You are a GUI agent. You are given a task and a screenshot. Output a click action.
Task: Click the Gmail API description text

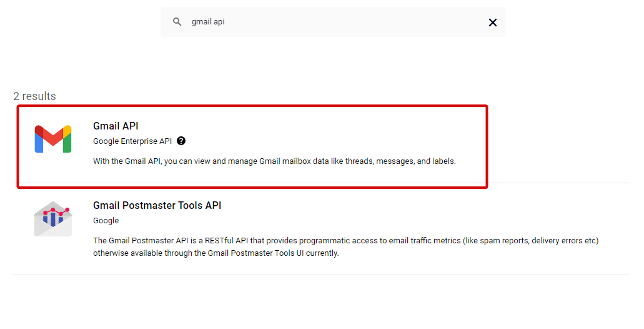[x=274, y=161]
